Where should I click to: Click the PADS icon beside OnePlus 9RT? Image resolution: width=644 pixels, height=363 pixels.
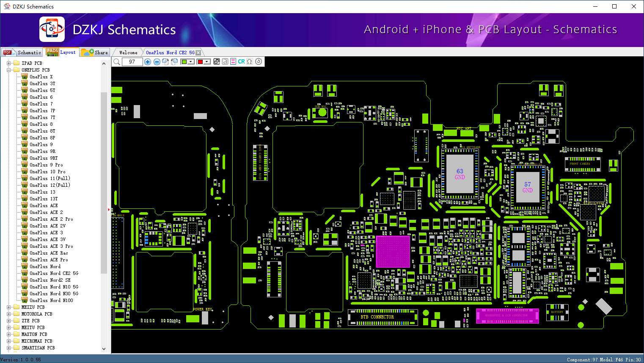click(x=25, y=158)
